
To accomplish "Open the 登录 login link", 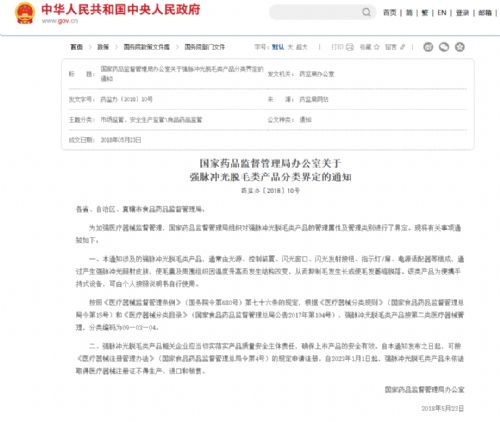I will 462,13.
